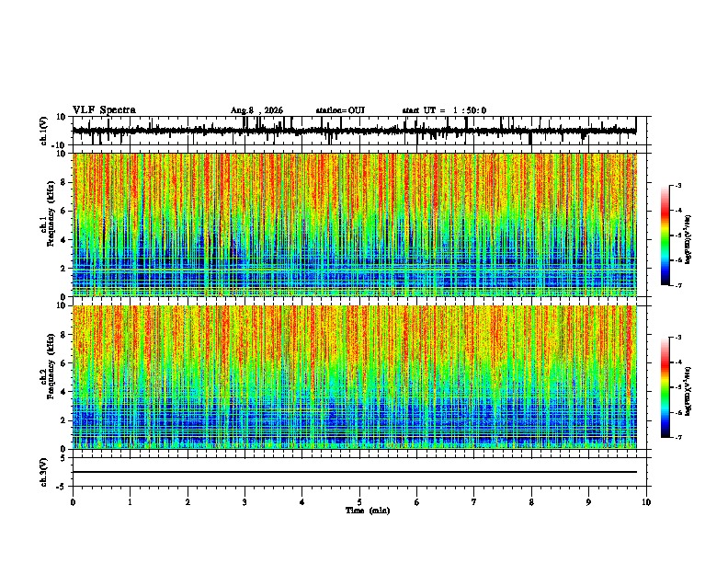Click the ch.1 voltage waveform trace
The width and height of the screenshot is (728, 563).
click(x=355, y=131)
